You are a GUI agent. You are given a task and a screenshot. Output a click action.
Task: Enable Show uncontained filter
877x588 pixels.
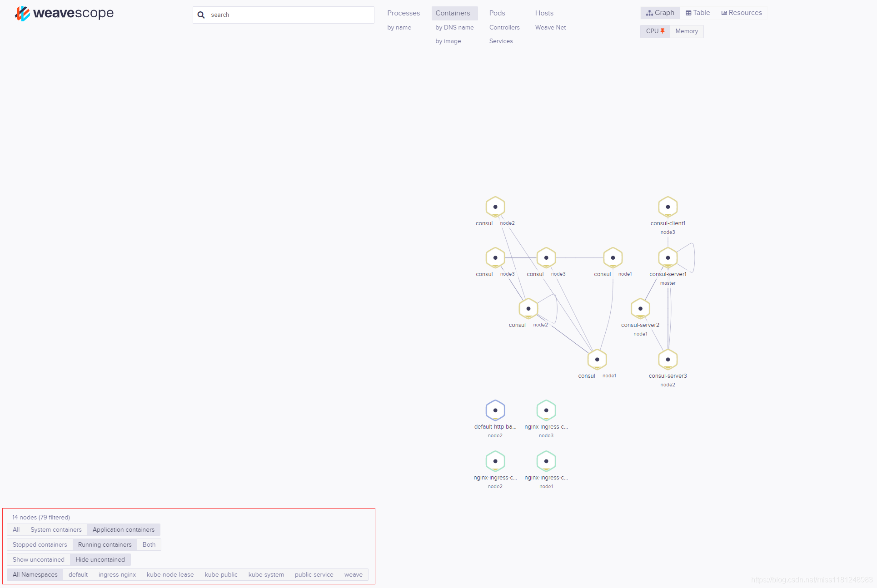point(39,559)
